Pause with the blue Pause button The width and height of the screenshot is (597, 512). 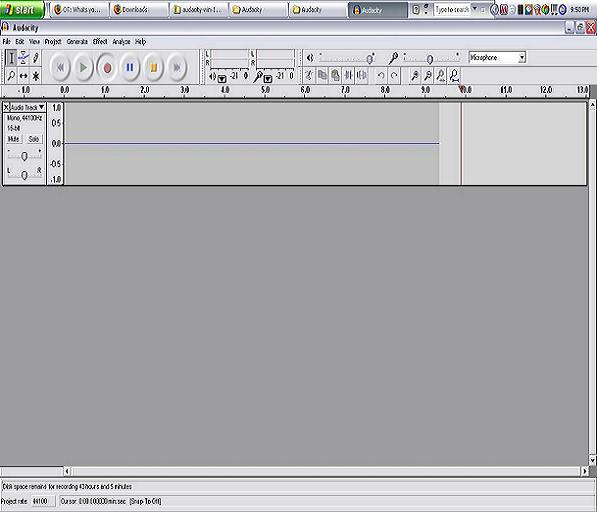(x=130, y=67)
